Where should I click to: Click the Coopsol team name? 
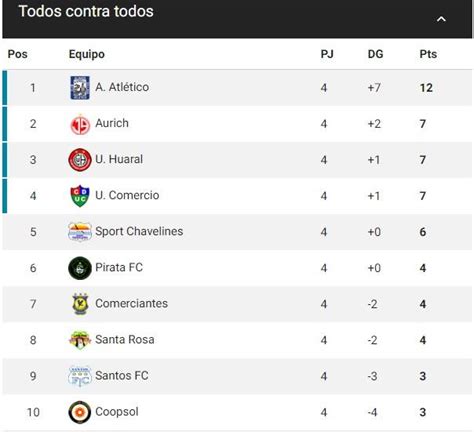[117, 412]
